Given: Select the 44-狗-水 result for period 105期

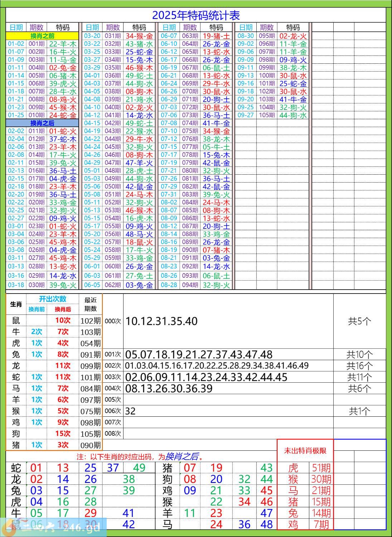Looking at the screenshot, I should pyautogui.click(x=293, y=115).
